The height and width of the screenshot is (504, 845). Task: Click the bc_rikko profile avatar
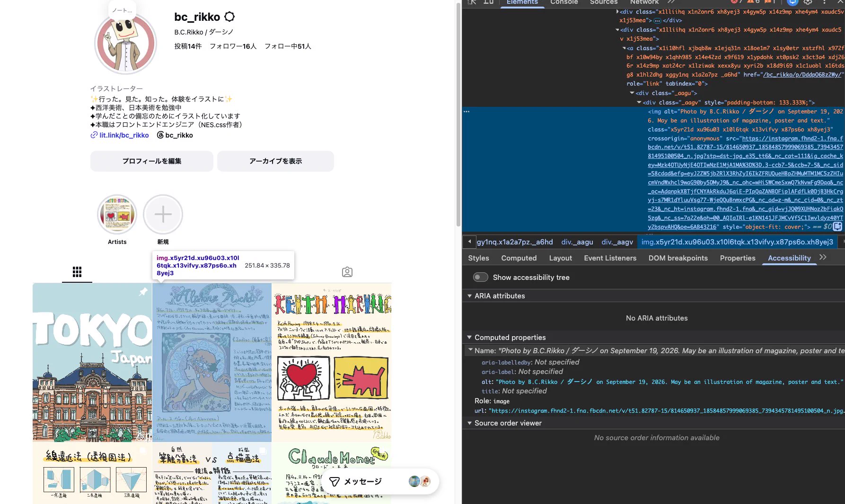click(125, 43)
